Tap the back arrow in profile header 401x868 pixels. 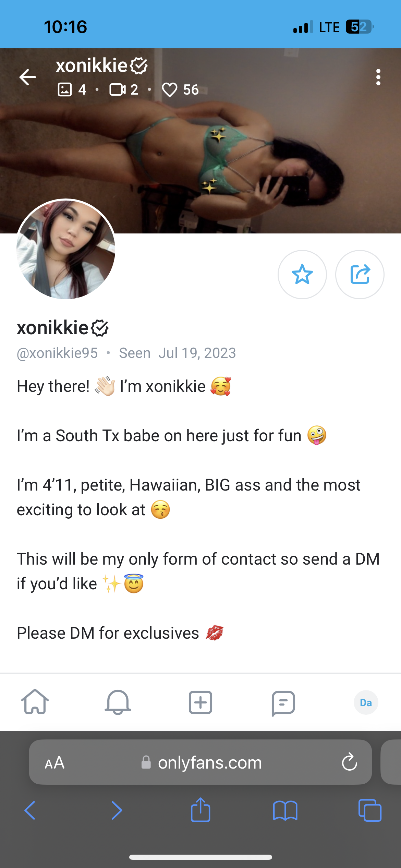[28, 77]
